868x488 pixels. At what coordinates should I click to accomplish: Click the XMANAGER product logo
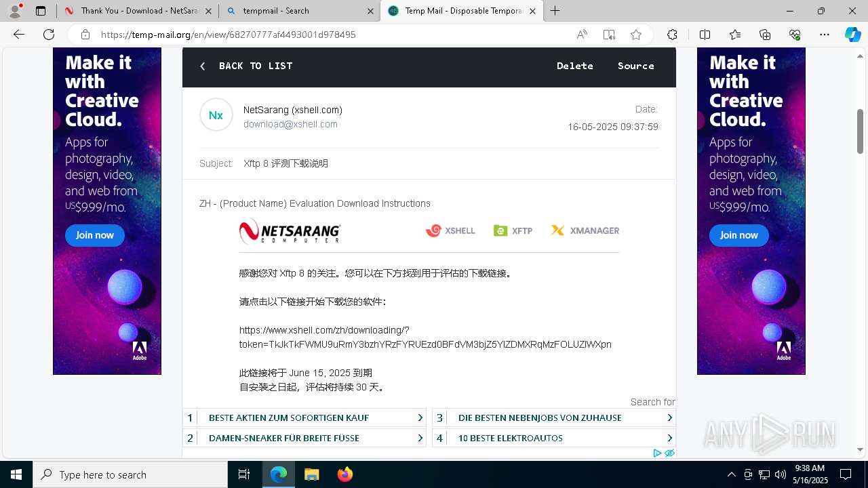coord(585,230)
